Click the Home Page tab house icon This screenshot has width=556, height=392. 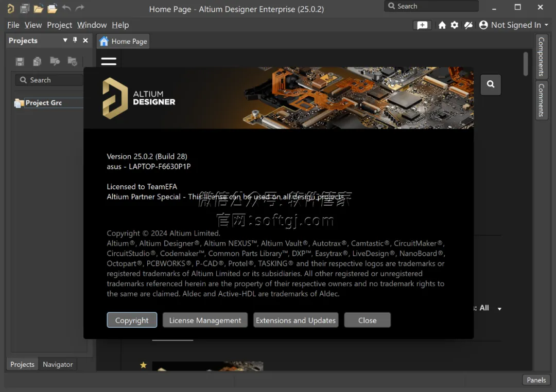[104, 42]
